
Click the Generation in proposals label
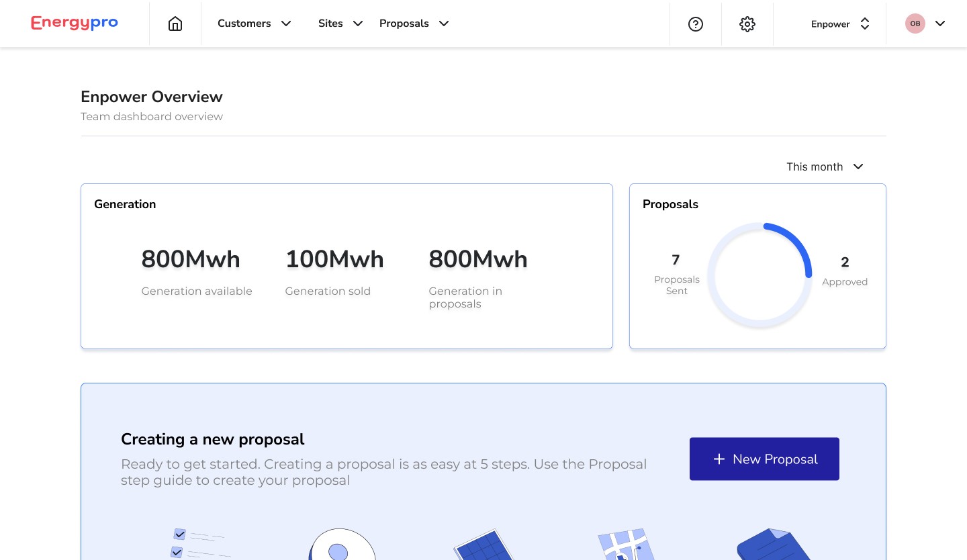coord(465,297)
